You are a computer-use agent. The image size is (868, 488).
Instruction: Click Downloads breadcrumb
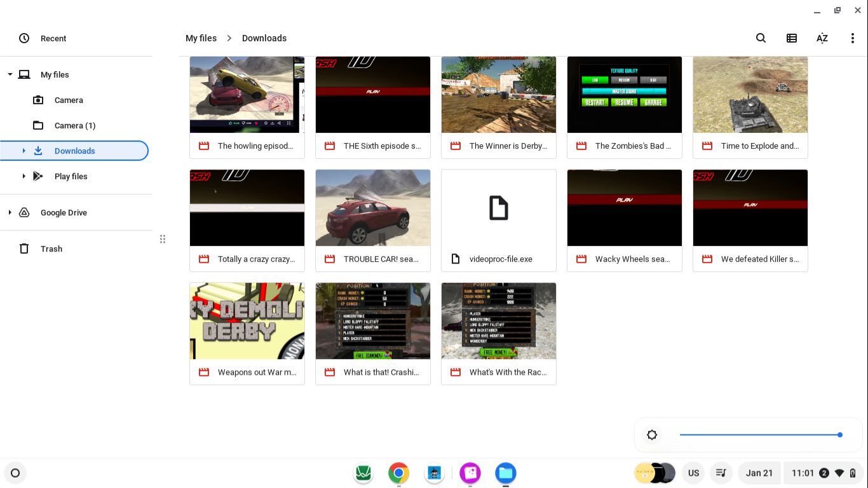coord(264,38)
